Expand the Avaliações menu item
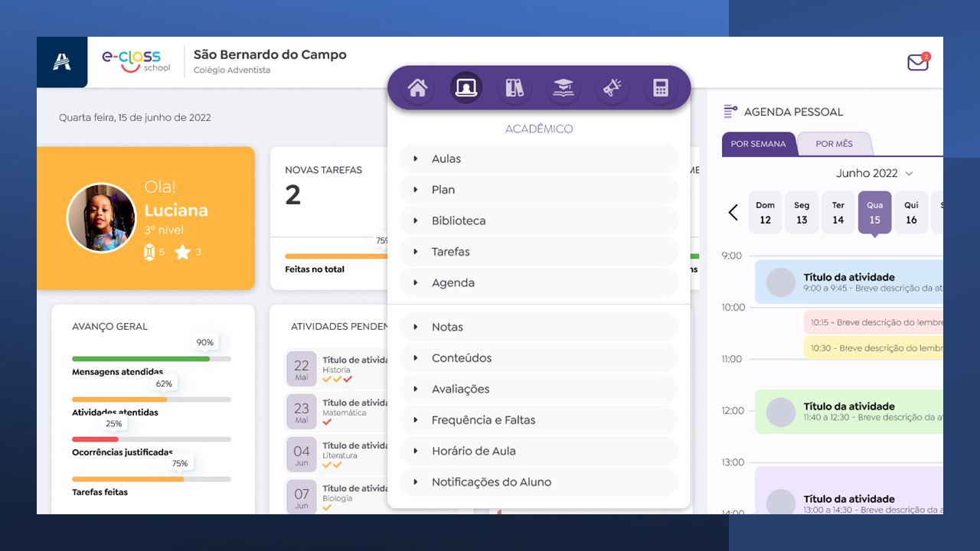The width and height of the screenshot is (980, 551). (x=539, y=389)
